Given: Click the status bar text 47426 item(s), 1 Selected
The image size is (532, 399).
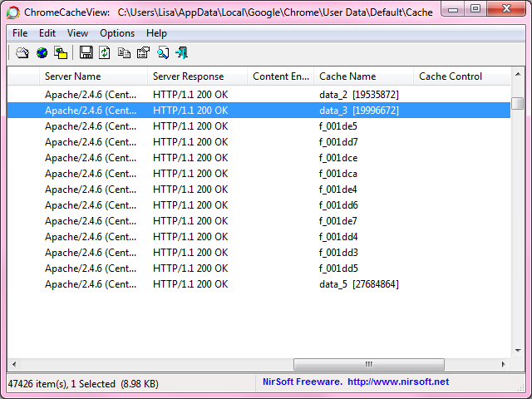Looking at the screenshot, I should click(62, 384).
